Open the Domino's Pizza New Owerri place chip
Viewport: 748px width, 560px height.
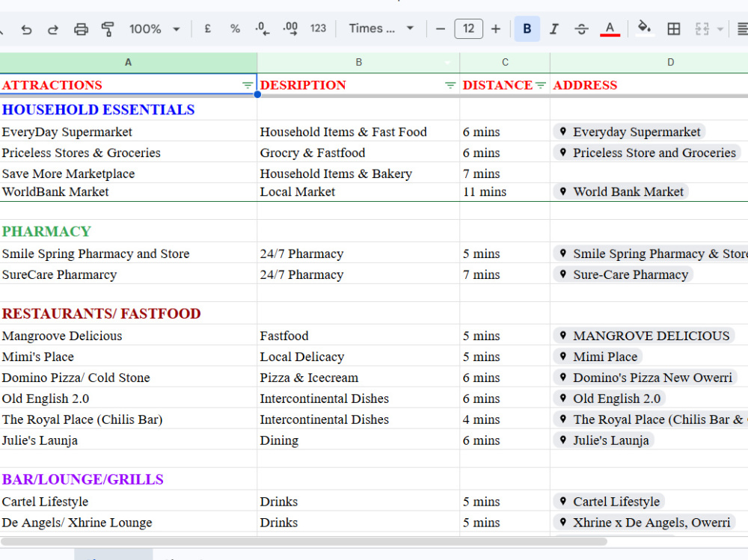(x=645, y=378)
